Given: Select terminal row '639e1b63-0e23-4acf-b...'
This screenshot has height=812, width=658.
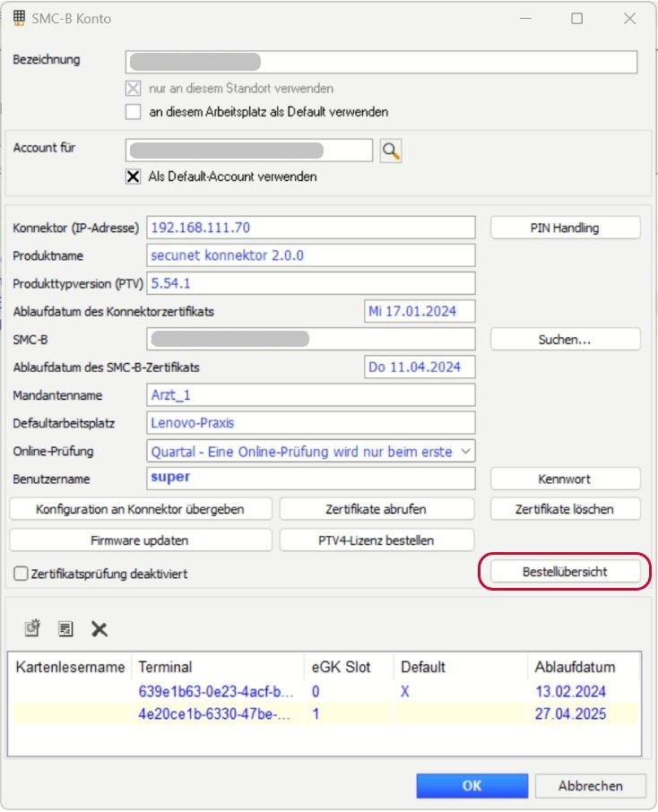Looking at the screenshot, I should (x=325, y=691).
